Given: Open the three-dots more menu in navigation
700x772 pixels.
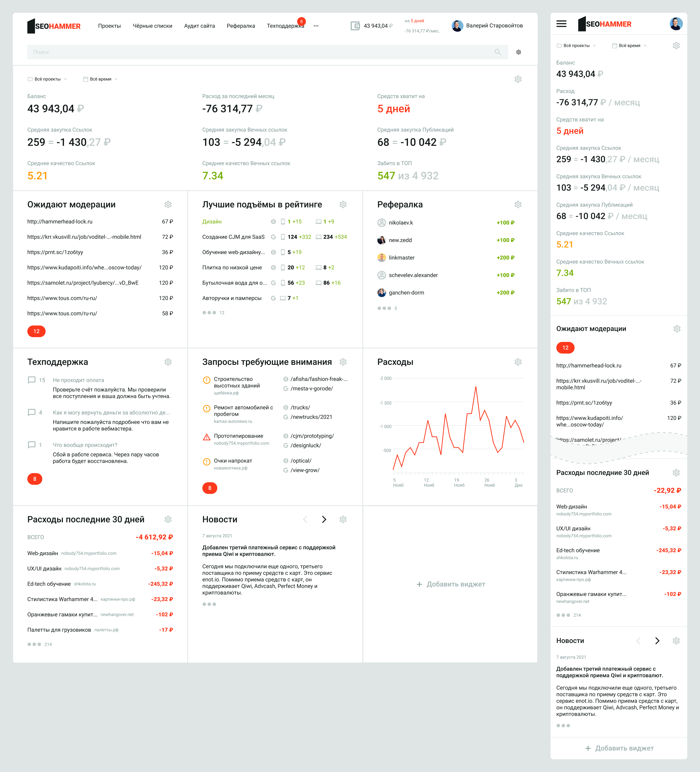Looking at the screenshot, I should (x=316, y=26).
